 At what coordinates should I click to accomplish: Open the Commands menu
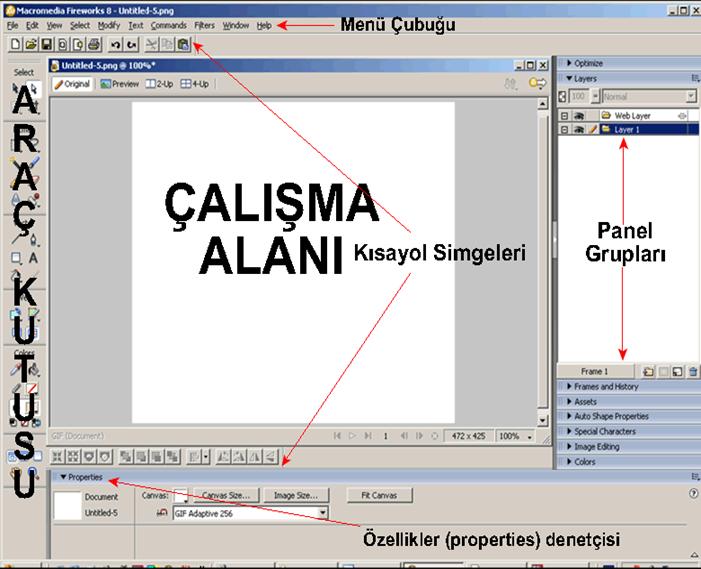(169, 25)
